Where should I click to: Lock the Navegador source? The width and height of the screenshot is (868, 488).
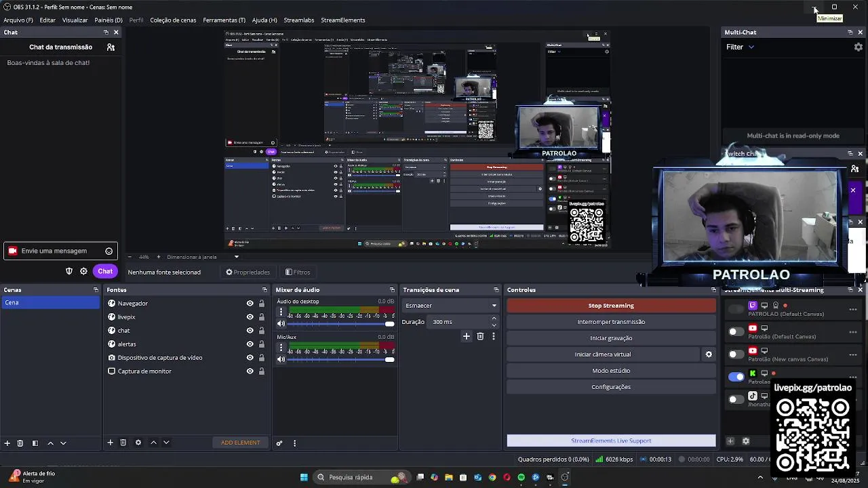(262, 304)
